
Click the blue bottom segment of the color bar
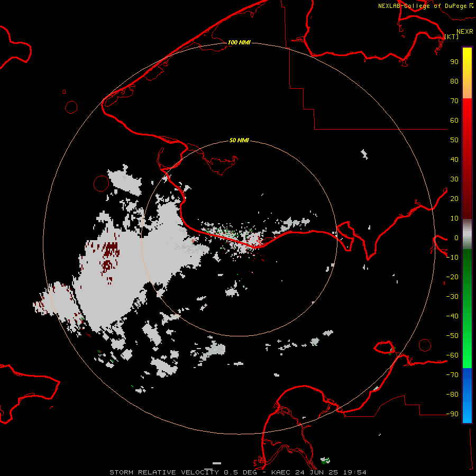[x=467, y=395]
